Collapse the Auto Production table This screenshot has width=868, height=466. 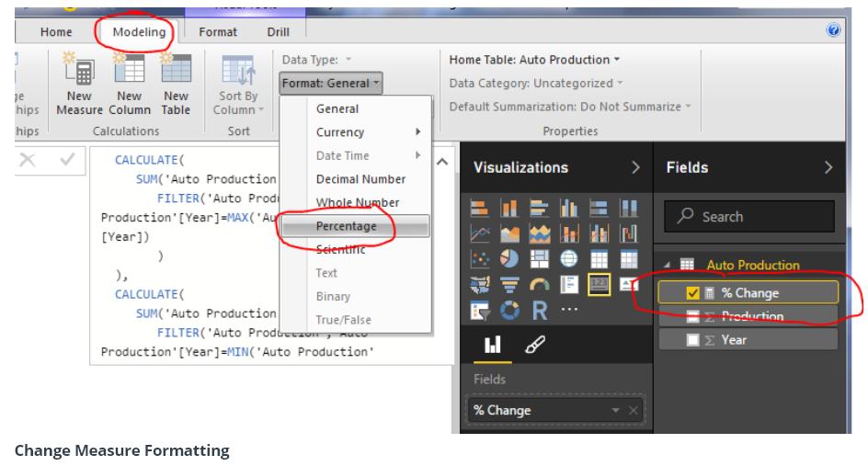tap(667, 266)
